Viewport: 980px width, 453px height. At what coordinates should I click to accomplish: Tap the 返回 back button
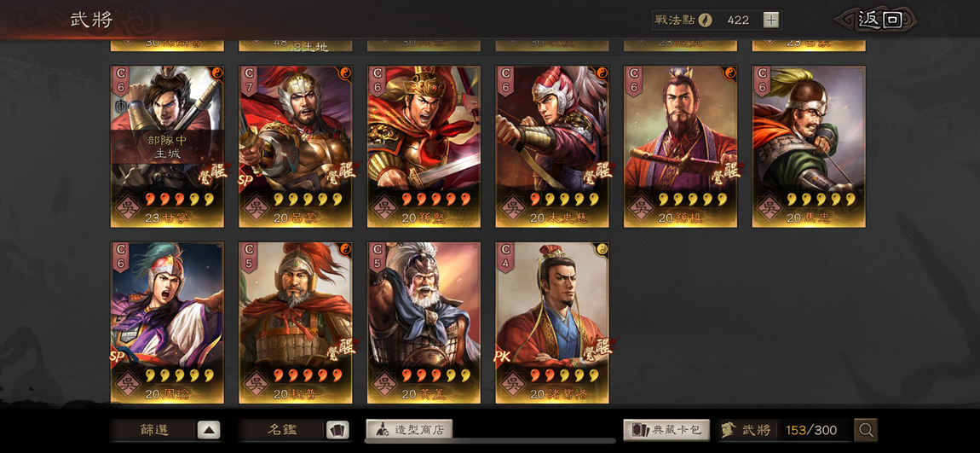pyautogui.click(x=880, y=20)
